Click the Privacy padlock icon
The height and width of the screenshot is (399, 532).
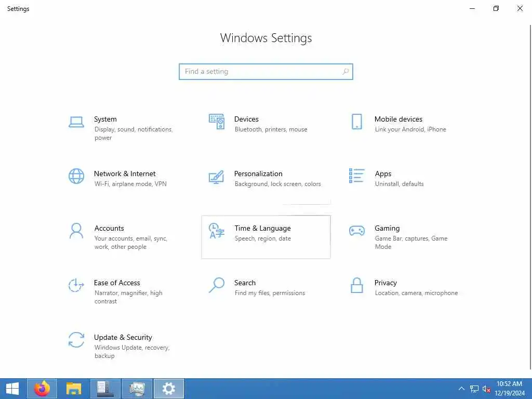coord(356,285)
